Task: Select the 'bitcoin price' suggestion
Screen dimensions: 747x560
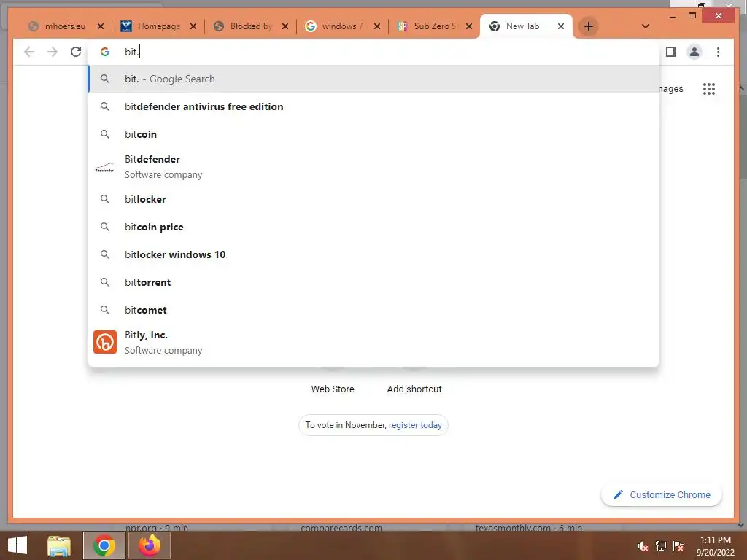Action: pyautogui.click(x=373, y=227)
